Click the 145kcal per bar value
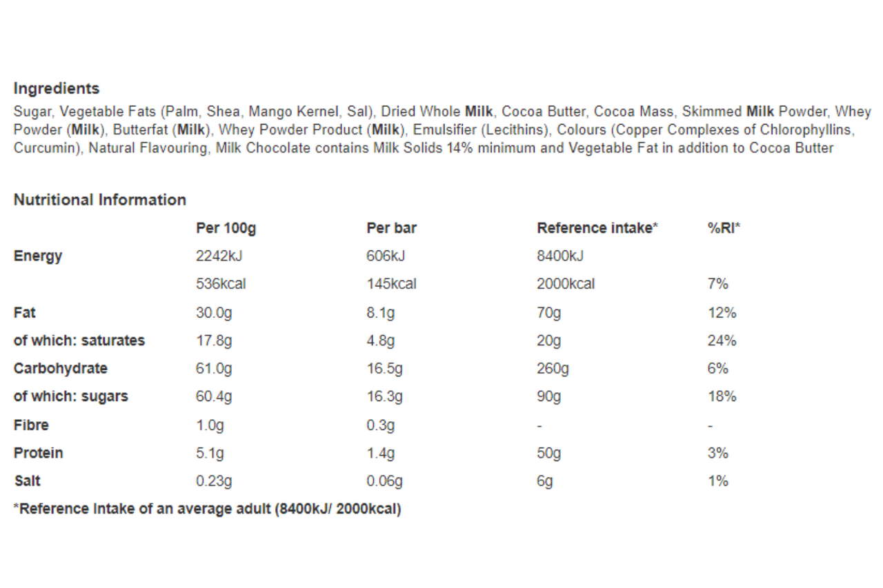 click(x=391, y=284)
